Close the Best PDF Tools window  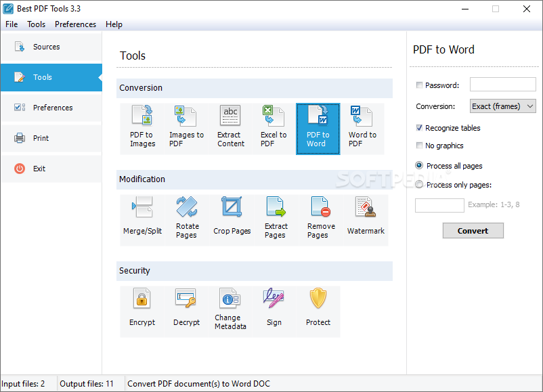tap(527, 9)
